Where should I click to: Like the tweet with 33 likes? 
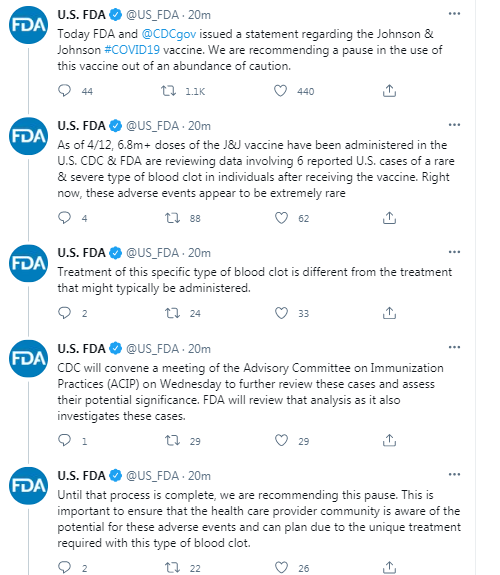point(281,313)
